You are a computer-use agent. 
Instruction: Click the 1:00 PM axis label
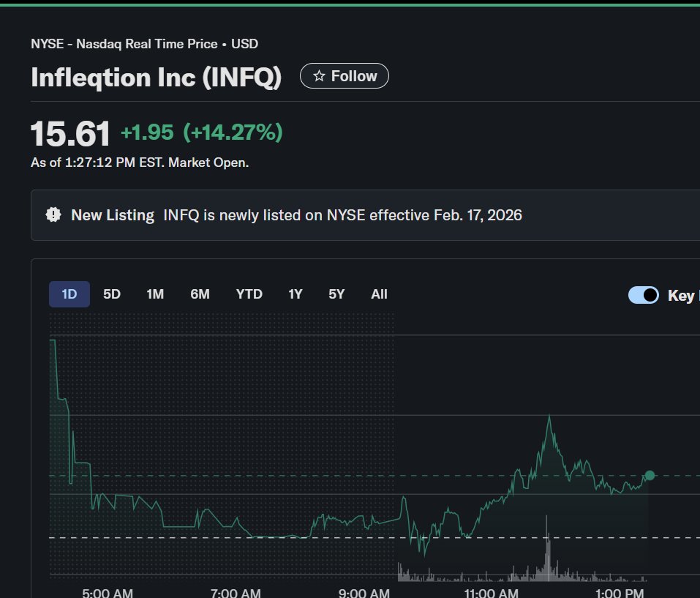(620, 593)
